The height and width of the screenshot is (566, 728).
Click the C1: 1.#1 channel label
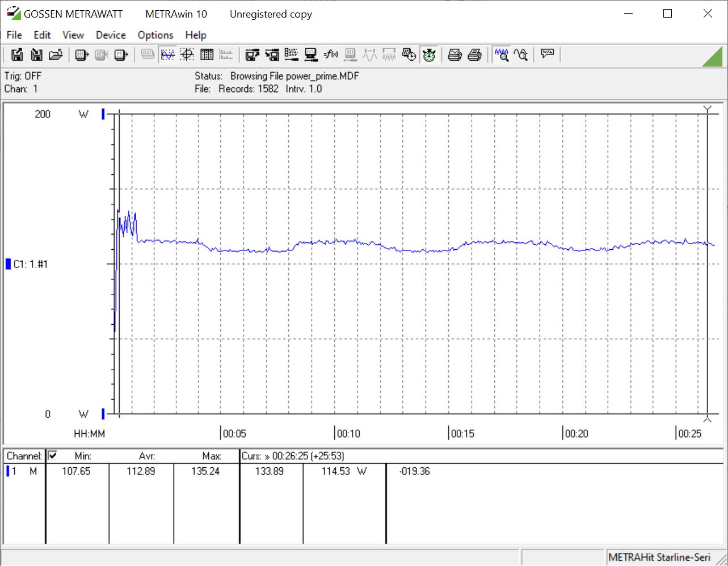30,264
